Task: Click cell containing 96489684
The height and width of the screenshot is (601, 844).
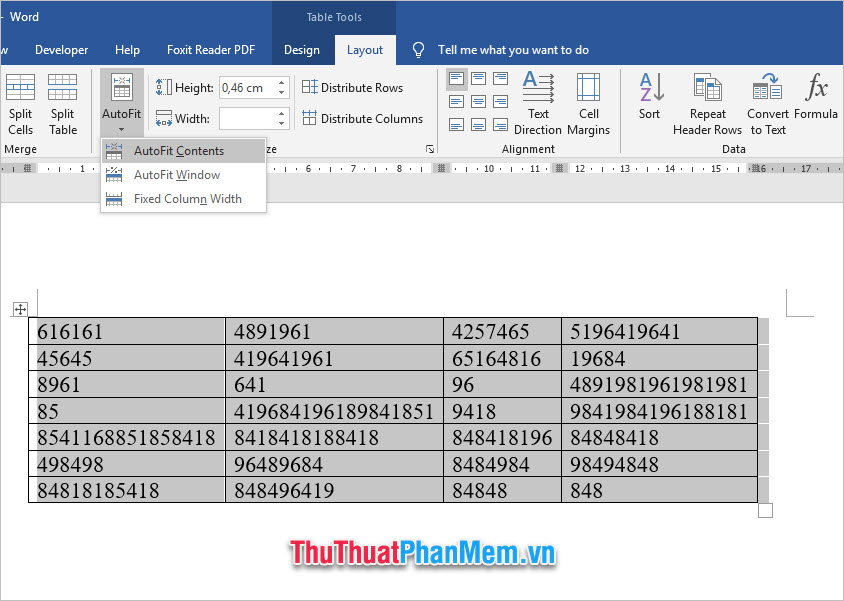Action: (x=334, y=464)
